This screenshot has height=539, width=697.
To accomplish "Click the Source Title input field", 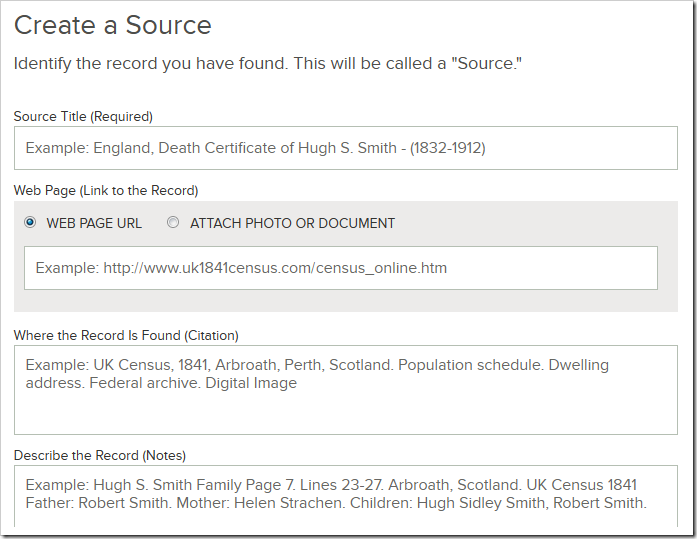I will pyautogui.click(x=345, y=148).
